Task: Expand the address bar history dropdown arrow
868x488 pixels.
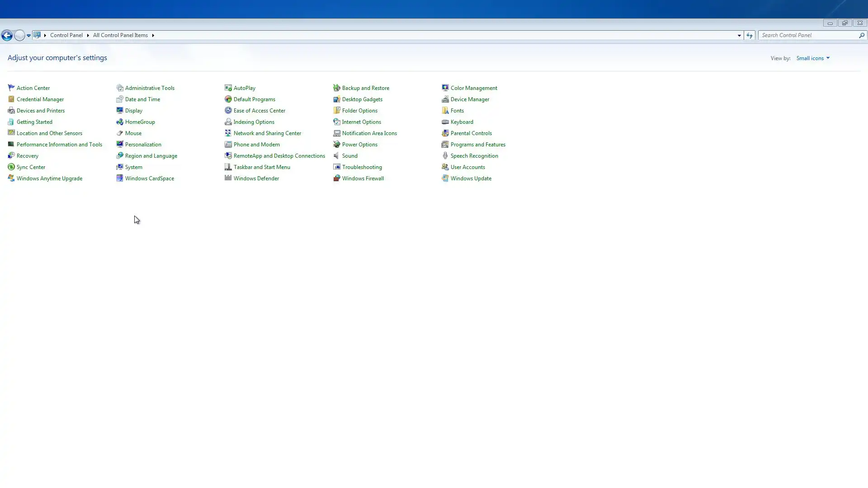Action: pos(739,35)
